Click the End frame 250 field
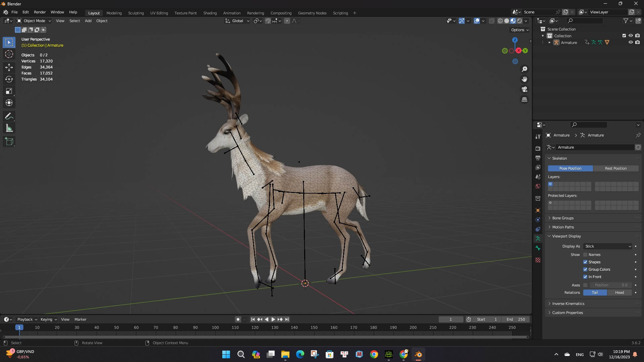This screenshot has width=644, height=362. 516,319
